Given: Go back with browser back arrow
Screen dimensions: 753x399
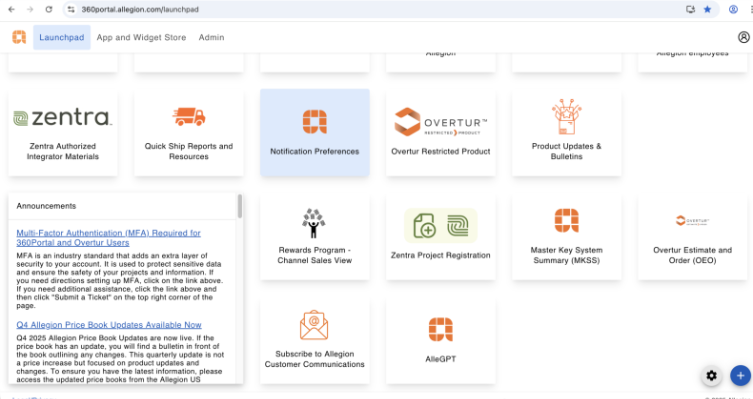Looking at the screenshot, I should 12,9.
